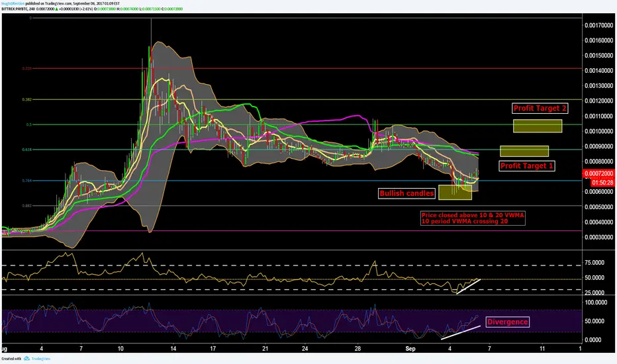
Task: Open the HughGRection author link
Action: [13, 3]
